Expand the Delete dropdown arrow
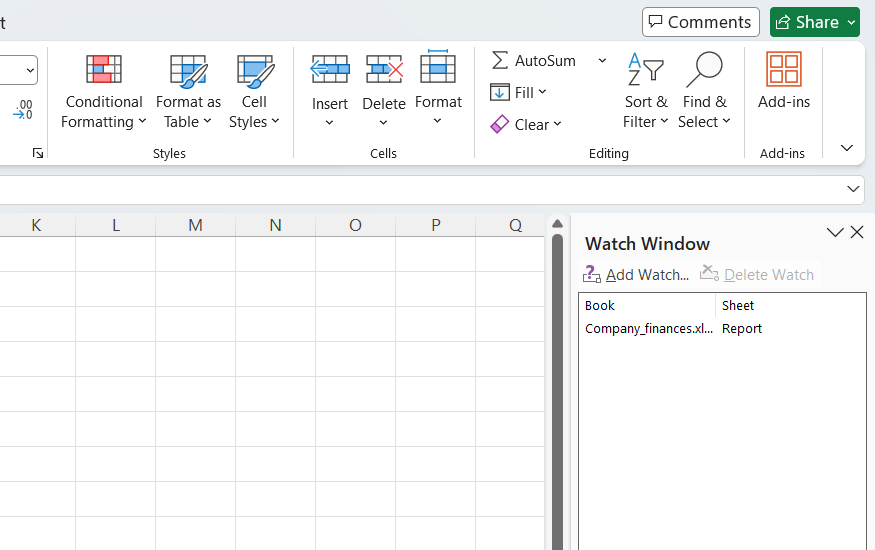Image resolution: width=875 pixels, height=550 pixels. coord(383,122)
